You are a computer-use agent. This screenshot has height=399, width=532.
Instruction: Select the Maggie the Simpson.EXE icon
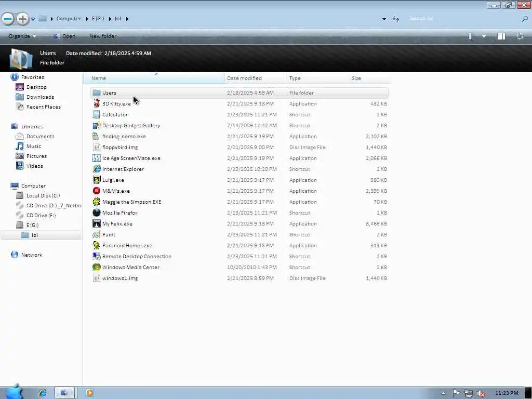point(97,202)
